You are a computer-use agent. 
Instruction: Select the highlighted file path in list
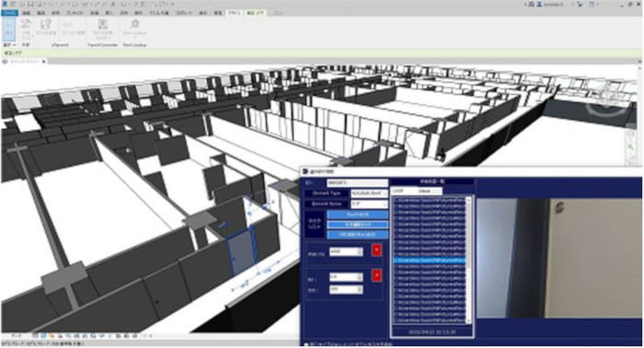(430, 260)
